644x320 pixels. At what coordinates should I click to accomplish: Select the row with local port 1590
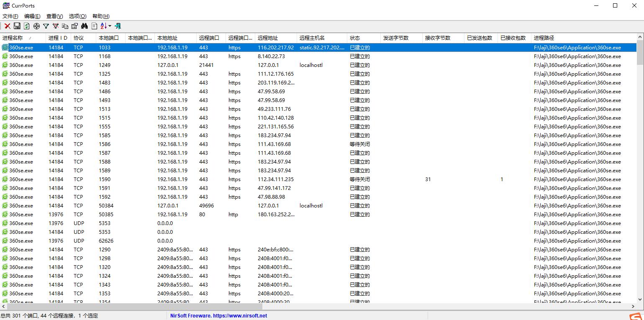tap(105, 179)
